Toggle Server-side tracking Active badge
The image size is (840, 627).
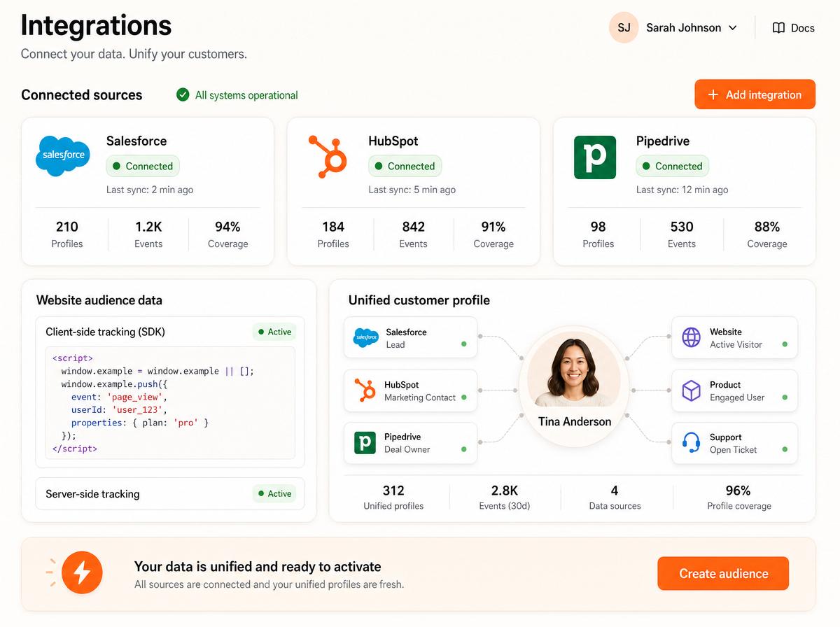click(274, 493)
